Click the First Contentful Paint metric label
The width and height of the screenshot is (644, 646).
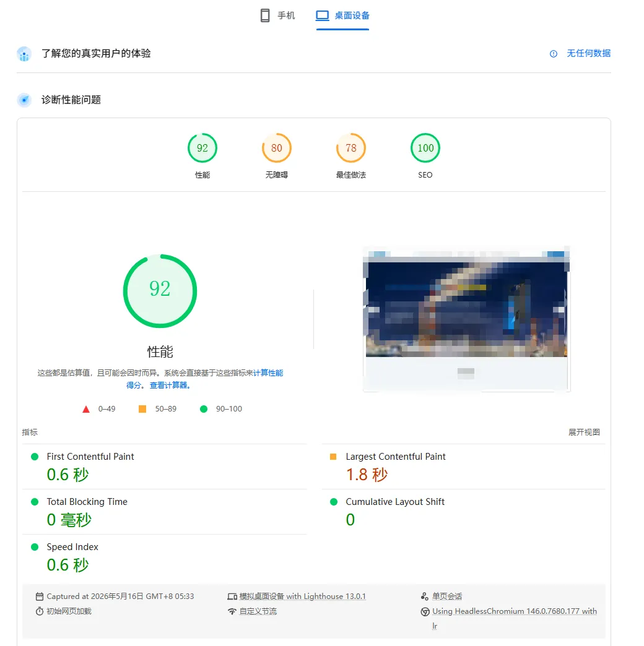(90, 457)
